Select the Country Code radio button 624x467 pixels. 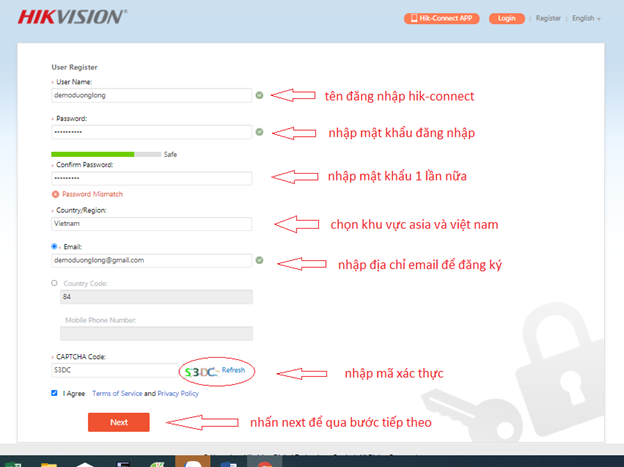coord(55,283)
